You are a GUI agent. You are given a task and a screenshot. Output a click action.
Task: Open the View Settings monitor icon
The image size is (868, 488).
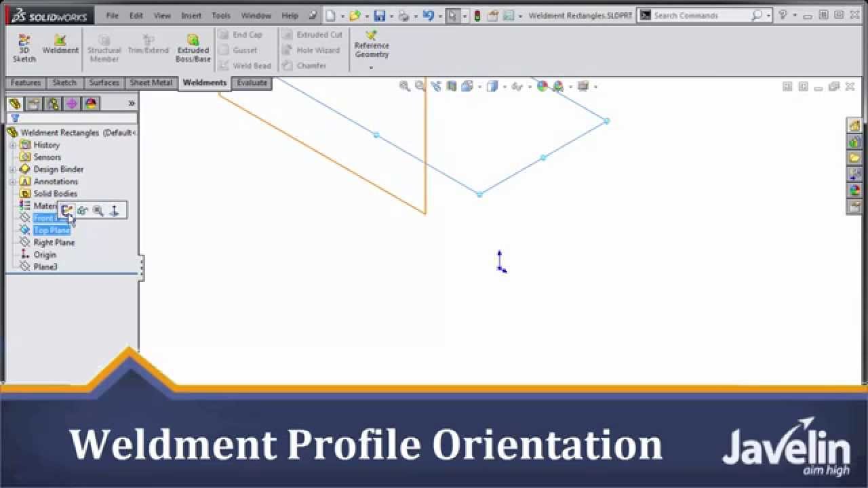click(x=583, y=86)
